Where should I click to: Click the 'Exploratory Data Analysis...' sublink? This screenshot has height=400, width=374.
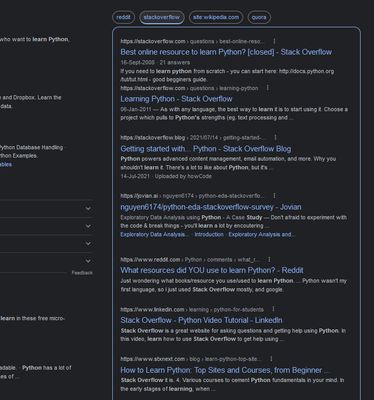pos(154,235)
